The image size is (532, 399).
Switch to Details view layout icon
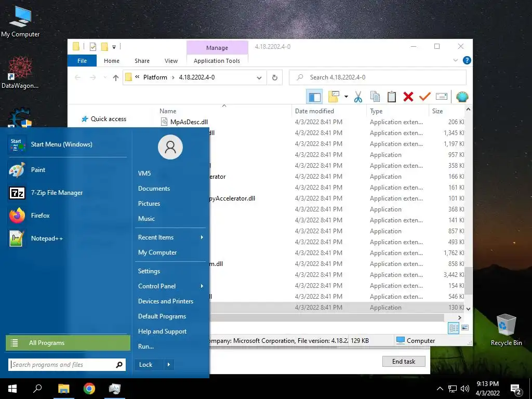point(453,328)
